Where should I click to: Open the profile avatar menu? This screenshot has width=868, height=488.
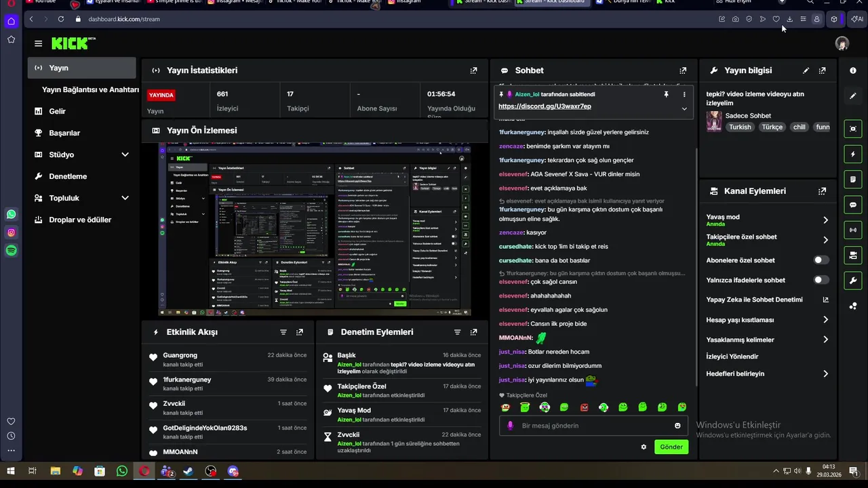tap(842, 43)
